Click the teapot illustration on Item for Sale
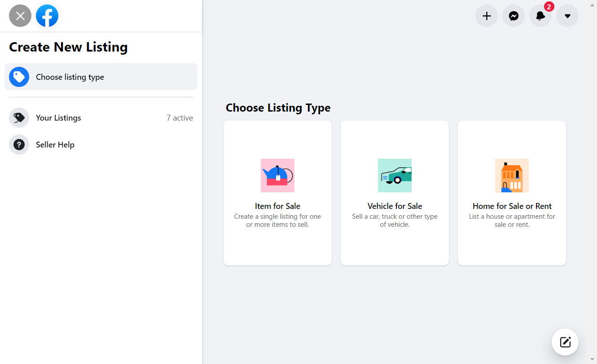The image size is (597, 364). [x=277, y=175]
